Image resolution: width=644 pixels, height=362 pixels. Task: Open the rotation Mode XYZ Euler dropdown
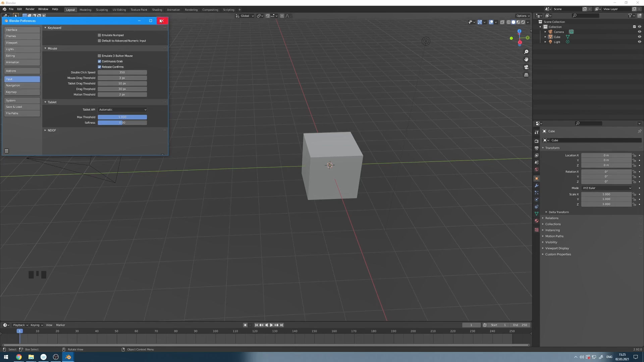pyautogui.click(x=606, y=188)
